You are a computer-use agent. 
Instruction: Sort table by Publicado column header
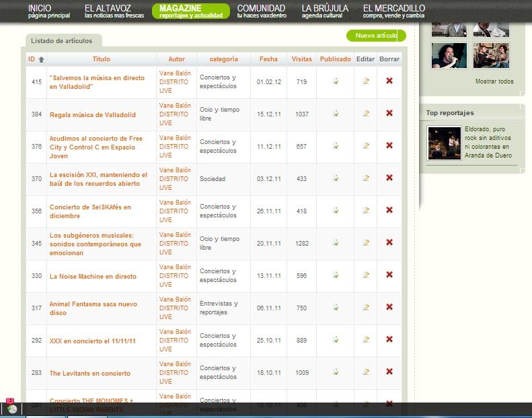335,59
